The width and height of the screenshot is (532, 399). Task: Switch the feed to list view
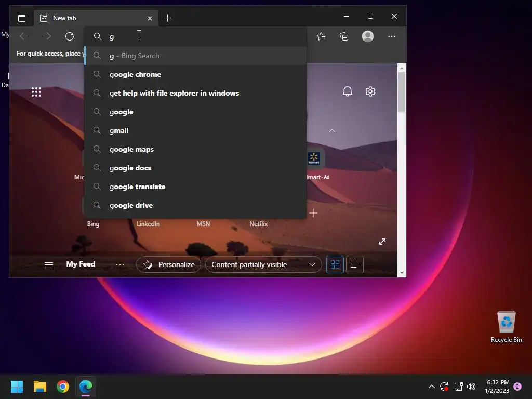[354, 264]
